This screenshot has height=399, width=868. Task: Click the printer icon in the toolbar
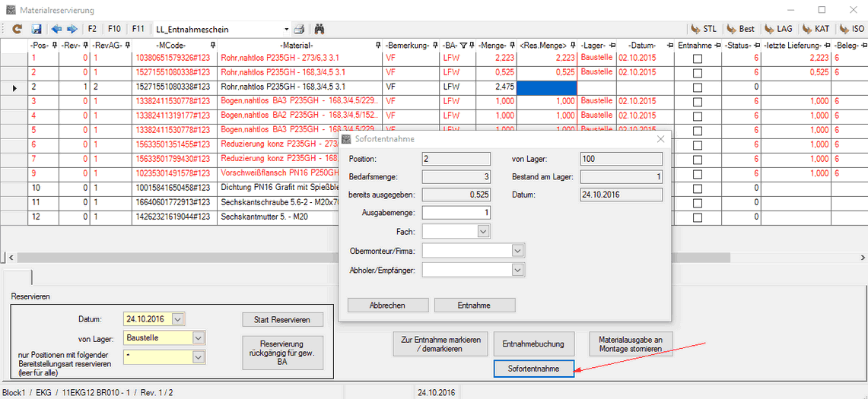click(x=300, y=29)
